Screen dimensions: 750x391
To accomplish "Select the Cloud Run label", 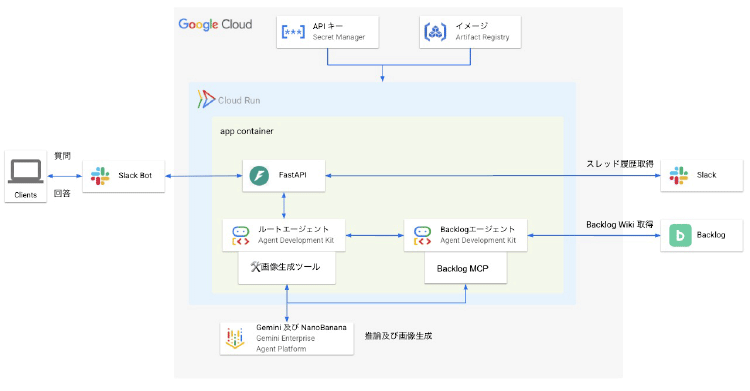I will (x=239, y=101).
